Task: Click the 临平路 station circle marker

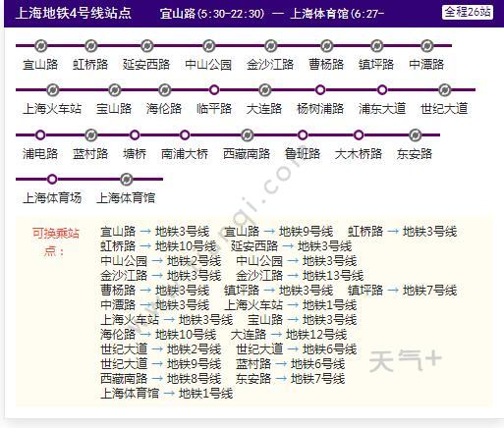Action: [214, 89]
